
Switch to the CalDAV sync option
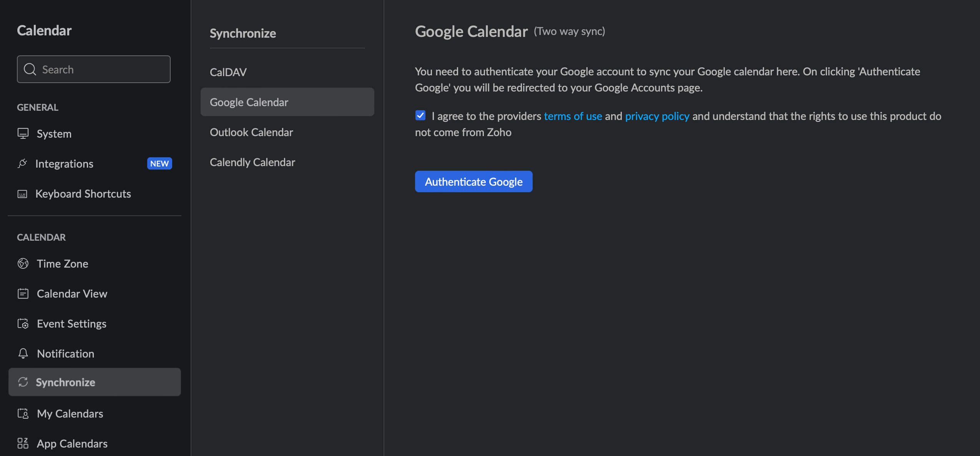tap(228, 72)
